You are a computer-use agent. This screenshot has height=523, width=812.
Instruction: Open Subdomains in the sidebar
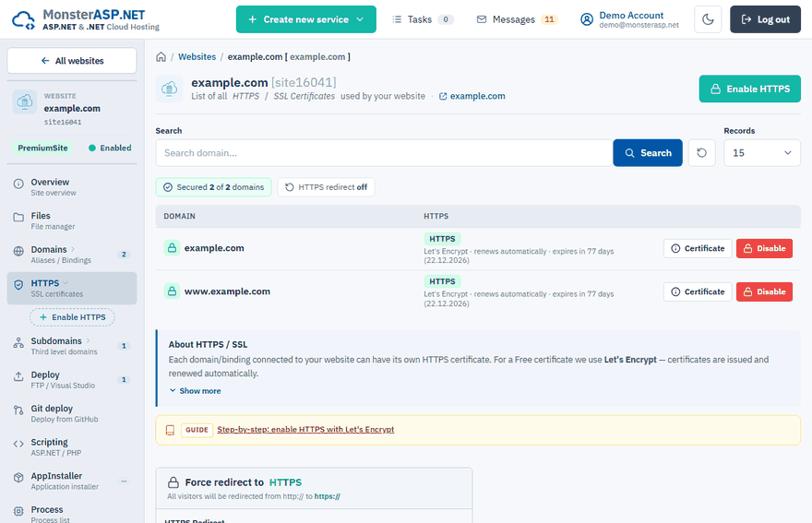pos(72,346)
